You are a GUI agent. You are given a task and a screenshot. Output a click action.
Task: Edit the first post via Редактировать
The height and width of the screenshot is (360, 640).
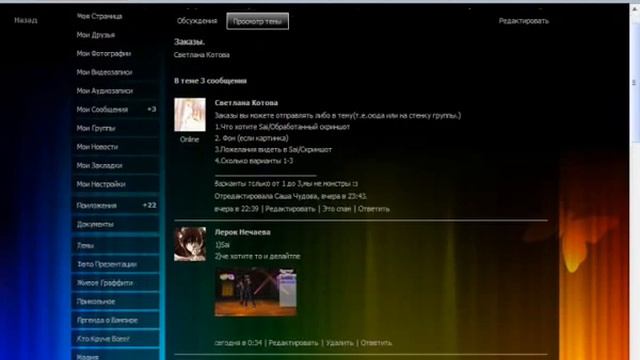[x=290, y=209]
